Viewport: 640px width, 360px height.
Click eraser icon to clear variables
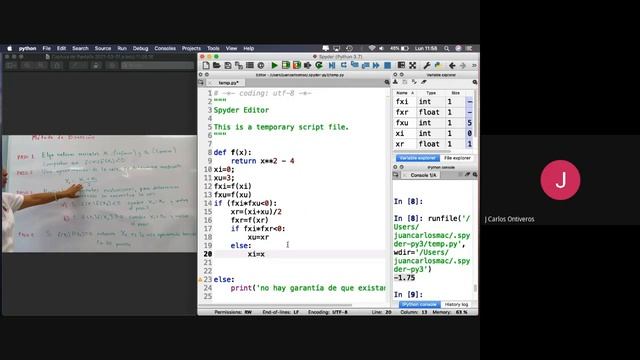click(424, 82)
